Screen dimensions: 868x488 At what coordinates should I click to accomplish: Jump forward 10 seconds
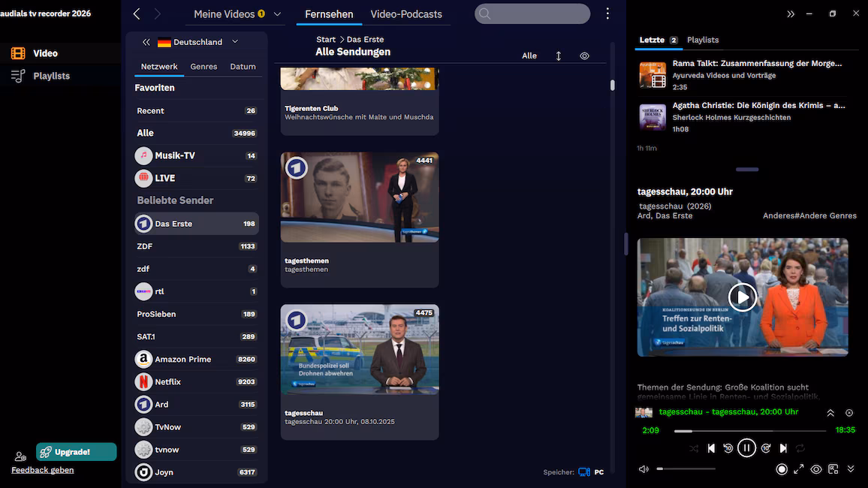(x=766, y=448)
